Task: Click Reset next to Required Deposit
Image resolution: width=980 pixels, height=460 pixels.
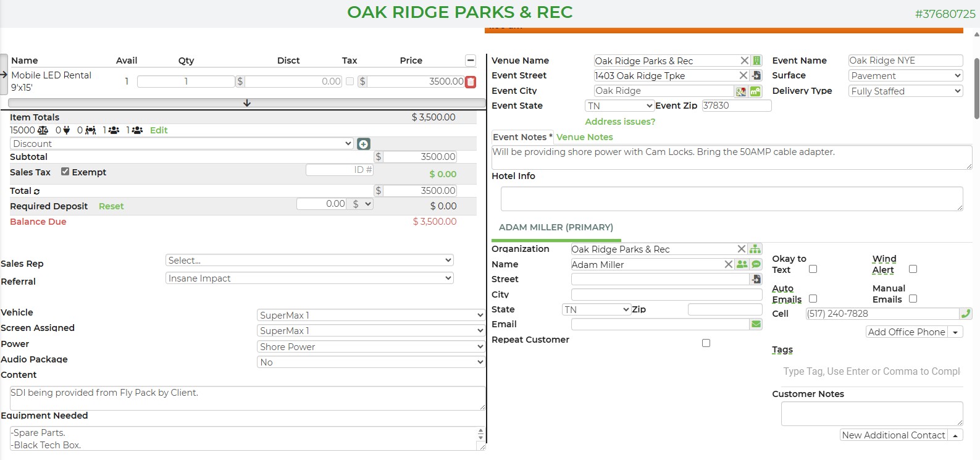Action: point(111,206)
